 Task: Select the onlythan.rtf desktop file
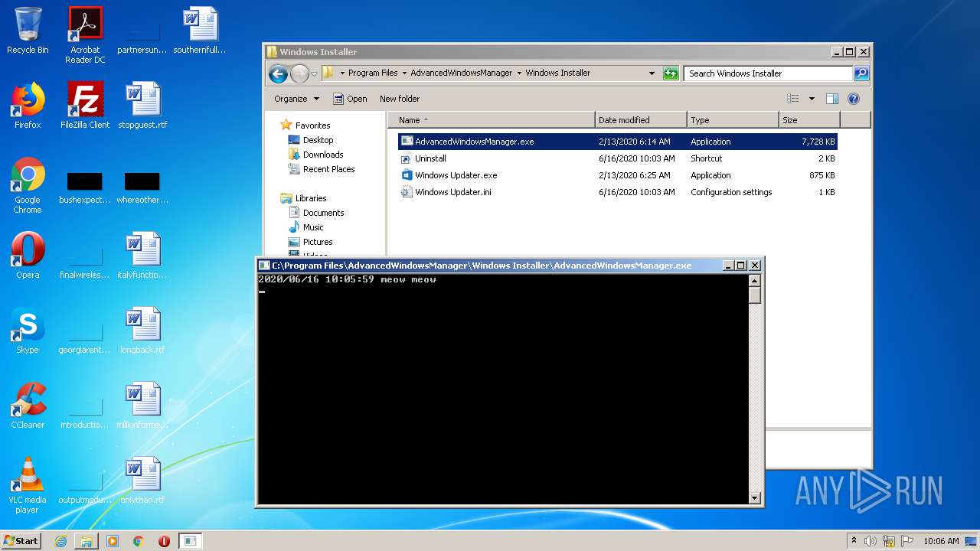pos(142,481)
